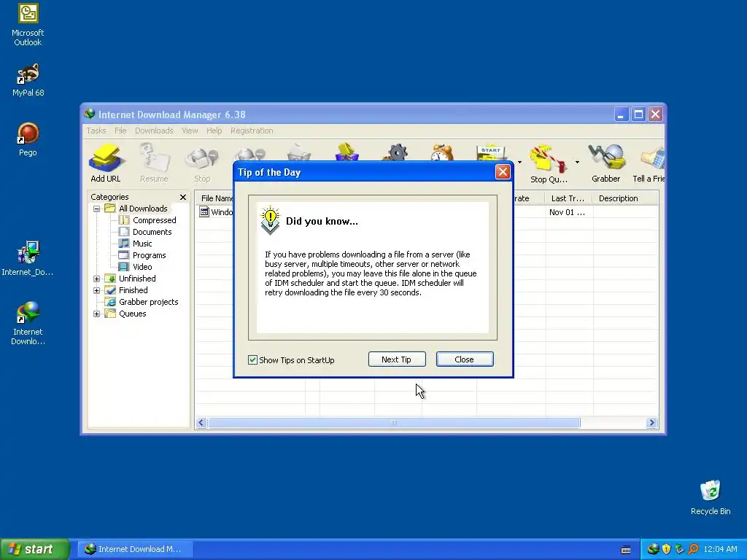Close the Tip of the Day dialog
The width and height of the screenshot is (747, 560).
tap(503, 172)
